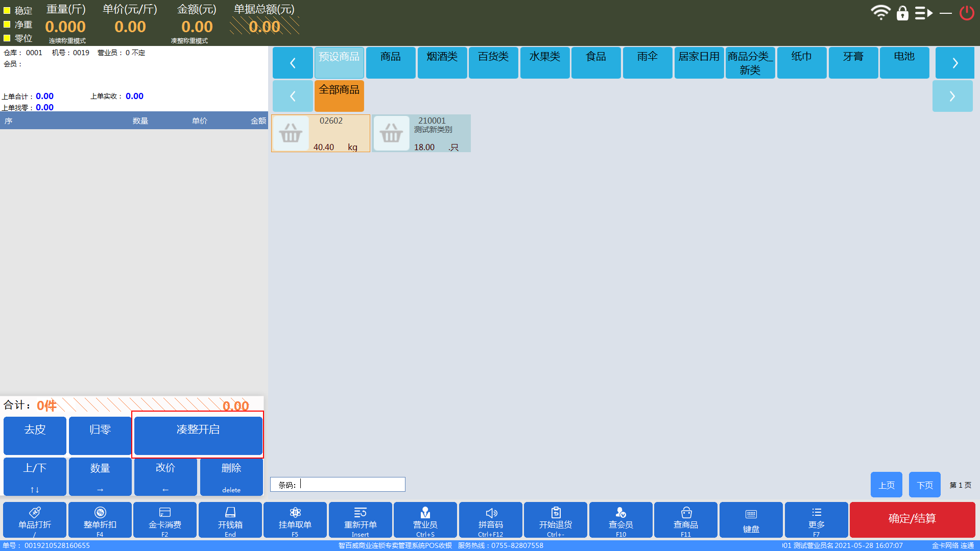Image resolution: width=980 pixels, height=551 pixels.
Task: Go to previous subcategory page arrow
Action: click(293, 96)
